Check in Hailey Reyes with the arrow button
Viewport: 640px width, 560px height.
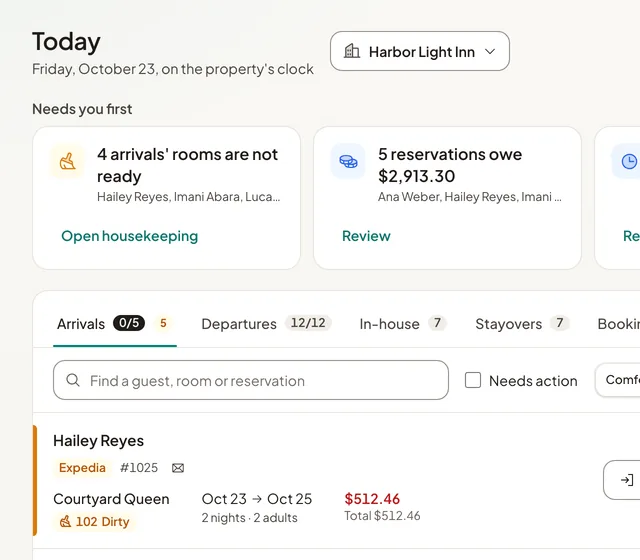pyautogui.click(x=622, y=480)
